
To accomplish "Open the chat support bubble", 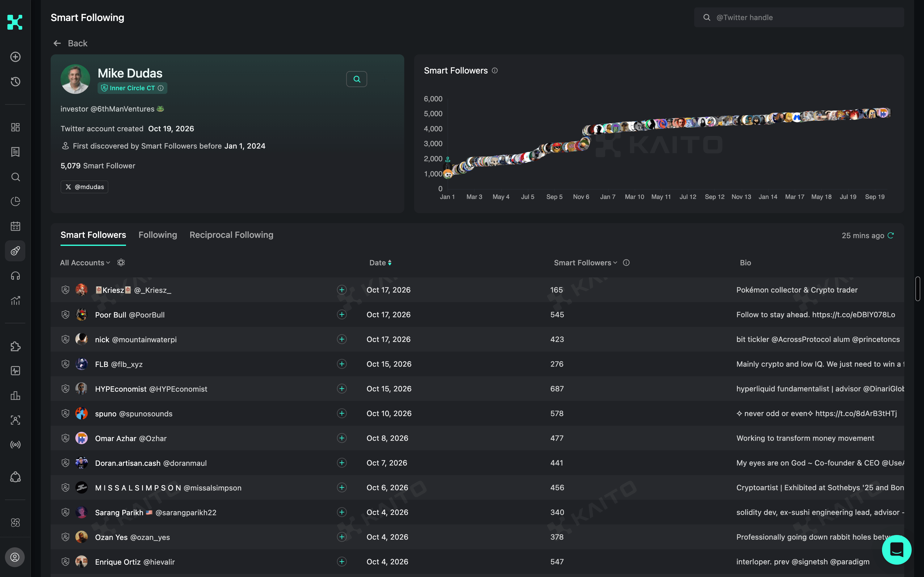I will [x=896, y=550].
